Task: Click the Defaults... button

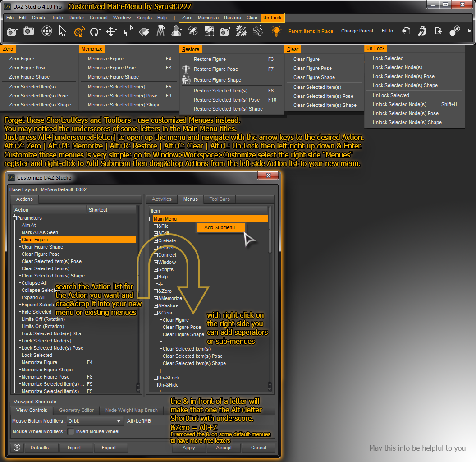Action: coord(41,448)
